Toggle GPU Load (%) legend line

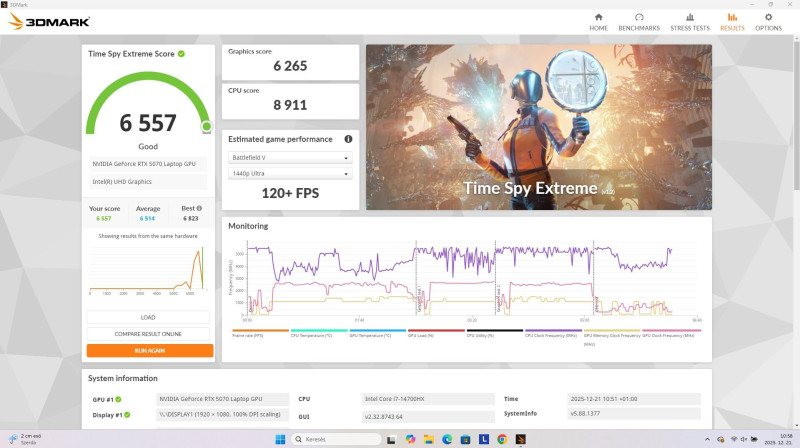436,333
